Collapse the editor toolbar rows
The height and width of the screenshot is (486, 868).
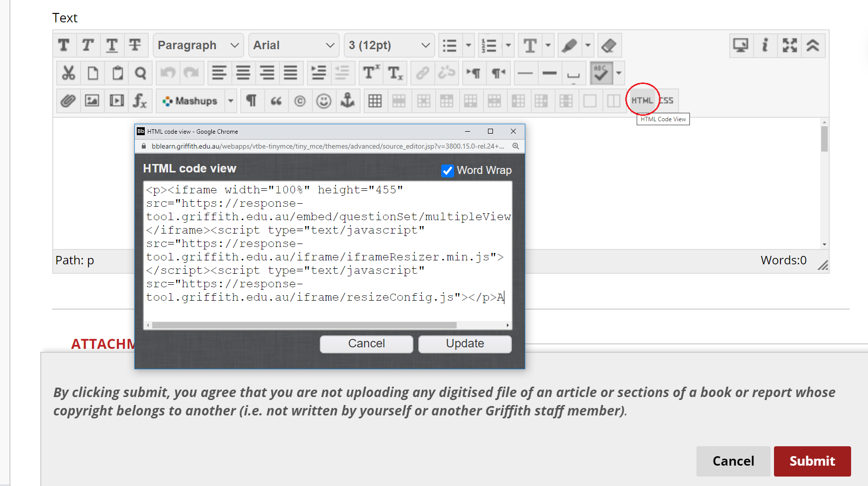pos(813,46)
